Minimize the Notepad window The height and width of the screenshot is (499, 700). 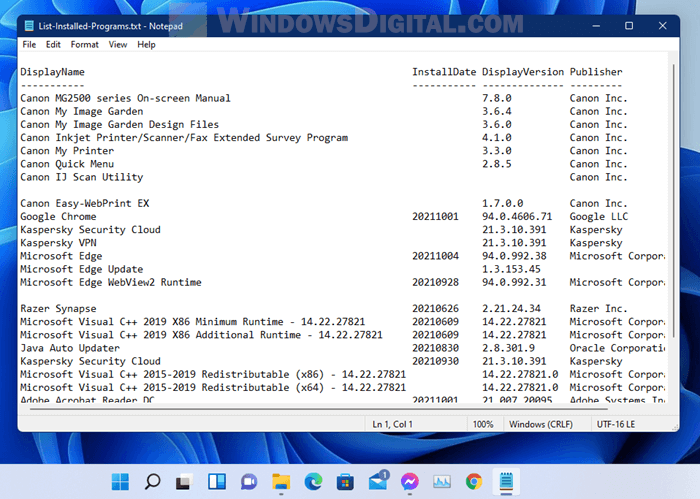(x=596, y=26)
